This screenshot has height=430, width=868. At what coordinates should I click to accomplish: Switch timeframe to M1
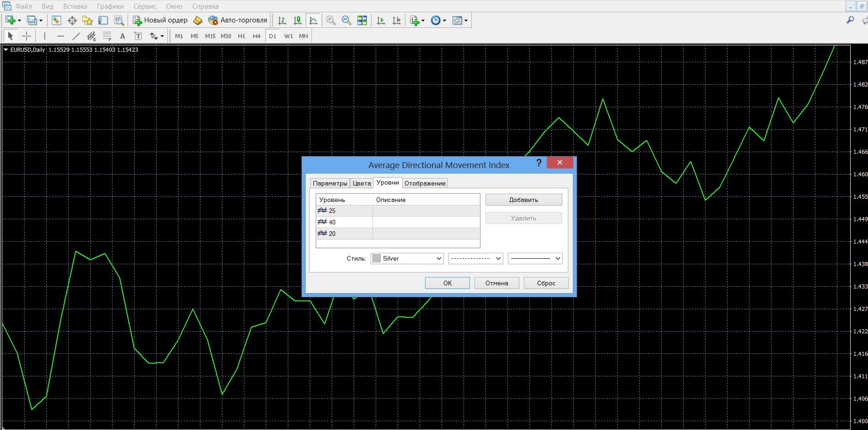(179, 36)
